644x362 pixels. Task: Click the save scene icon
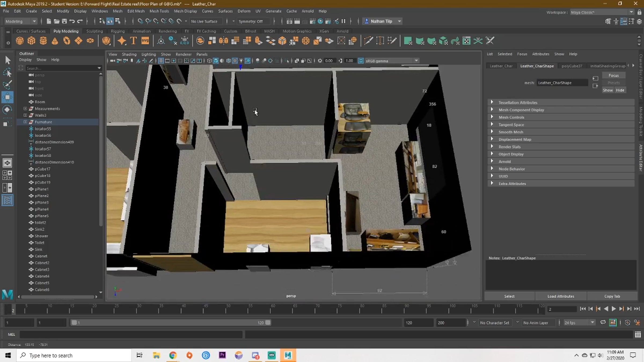[x=64, y=21]
